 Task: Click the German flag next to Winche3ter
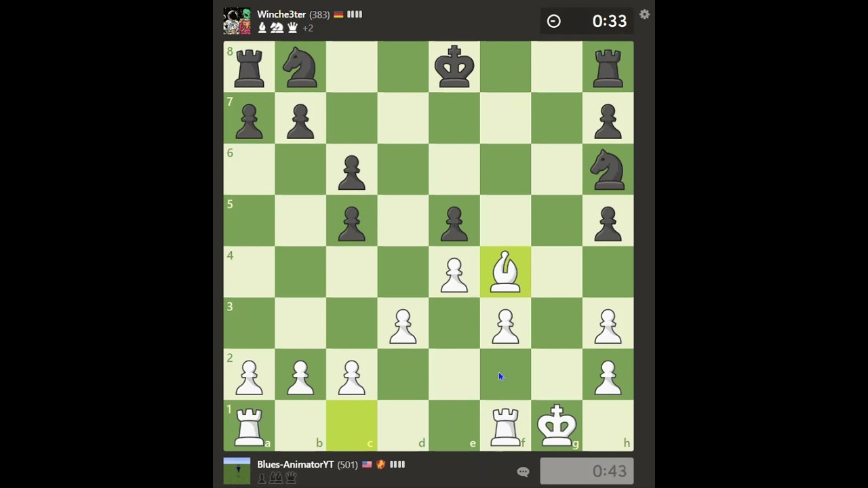click(338, 14)
